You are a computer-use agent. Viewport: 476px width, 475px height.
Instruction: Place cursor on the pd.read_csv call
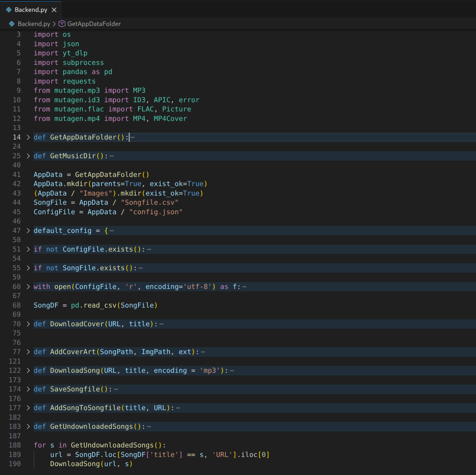pyautogui.click(x=100, y=305)
